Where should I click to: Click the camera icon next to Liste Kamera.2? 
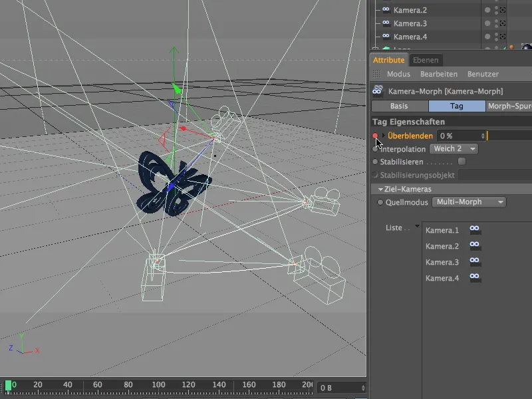click(x=475, y=245)
